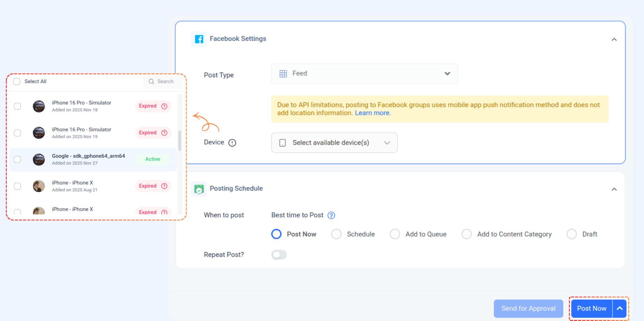Select the Schedule radio option
The height and width of the screenshot is (321, 644).
(x=336, y=234)
